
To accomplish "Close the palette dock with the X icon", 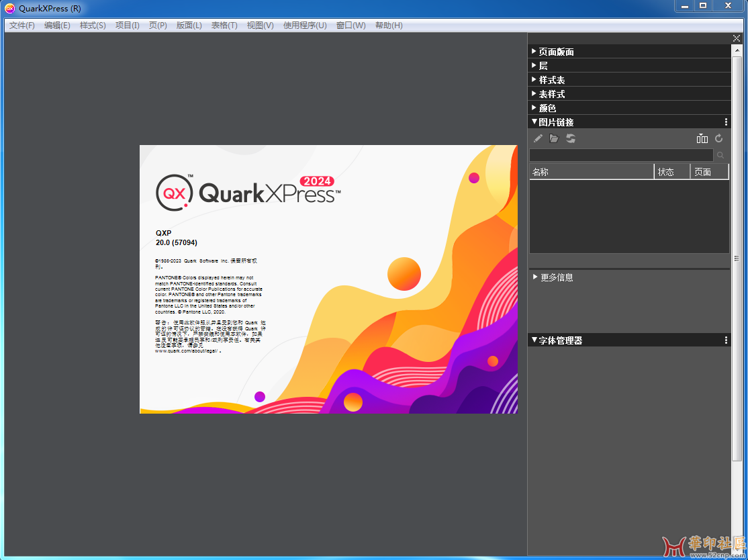I will tap(737, 38).
